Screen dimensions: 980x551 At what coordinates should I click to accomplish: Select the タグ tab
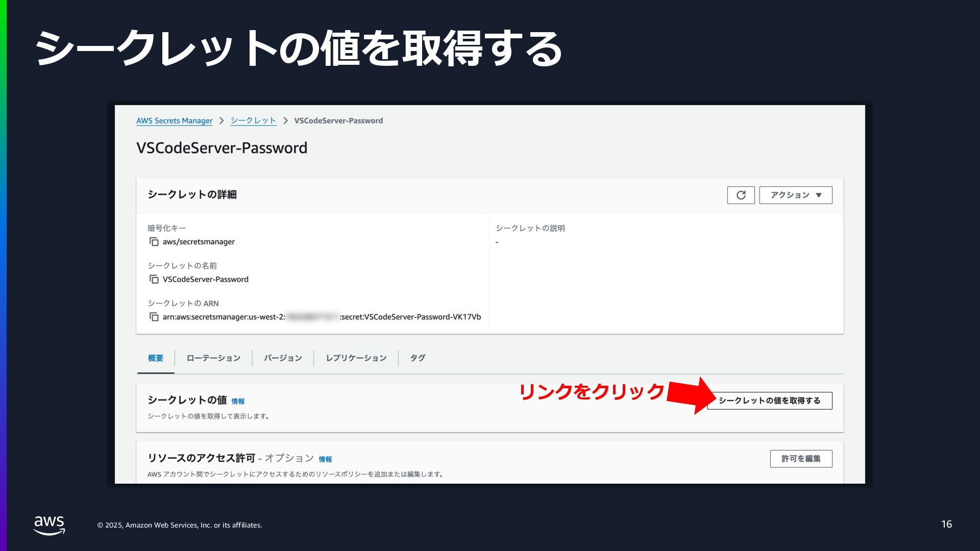(x=418, y=358)
